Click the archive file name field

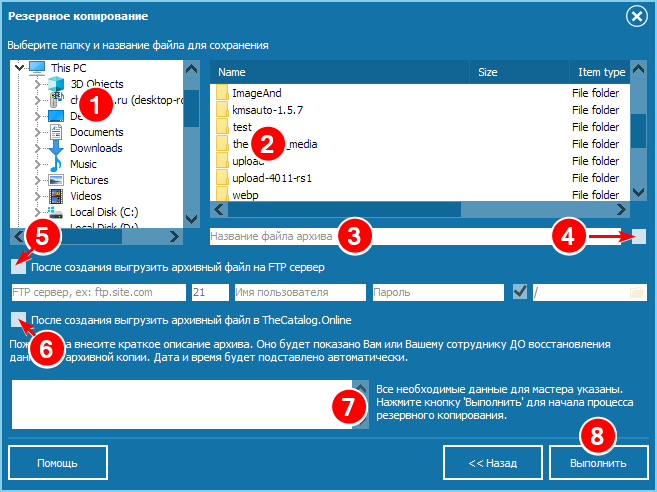pyautogui.click(x=415, y=236)
